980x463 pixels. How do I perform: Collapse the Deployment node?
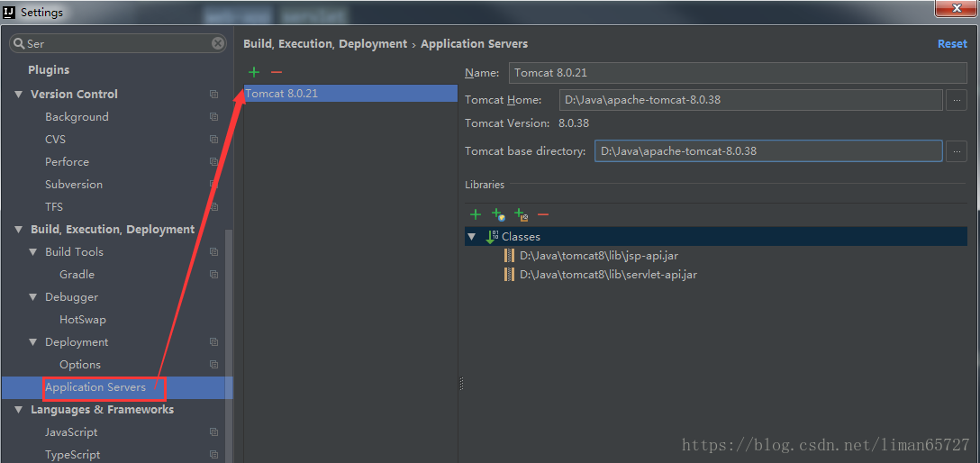(x=33, y=341)
